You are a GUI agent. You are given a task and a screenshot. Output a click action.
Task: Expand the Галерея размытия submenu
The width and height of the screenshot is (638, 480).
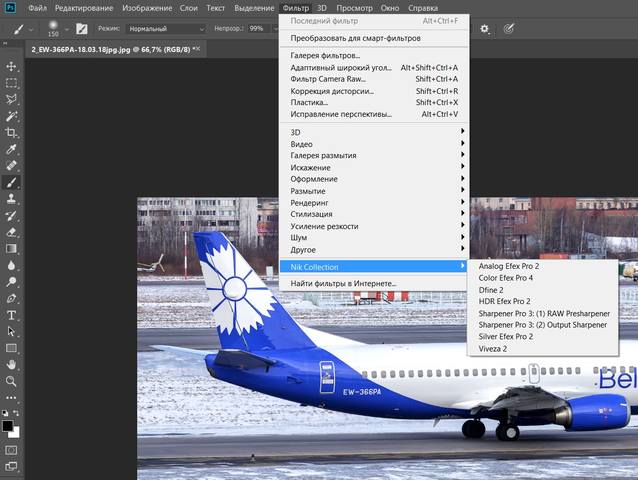(x=374, y=155)
